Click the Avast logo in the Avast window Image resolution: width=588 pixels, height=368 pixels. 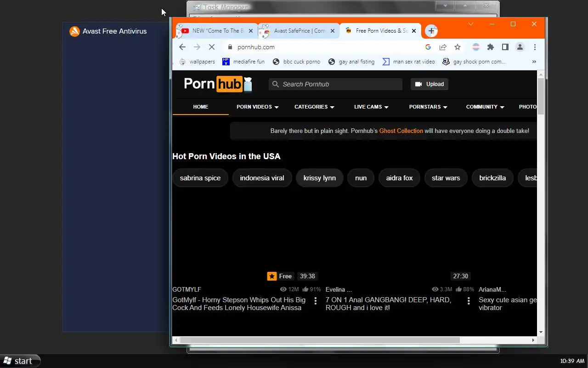(x=74, y=31)
